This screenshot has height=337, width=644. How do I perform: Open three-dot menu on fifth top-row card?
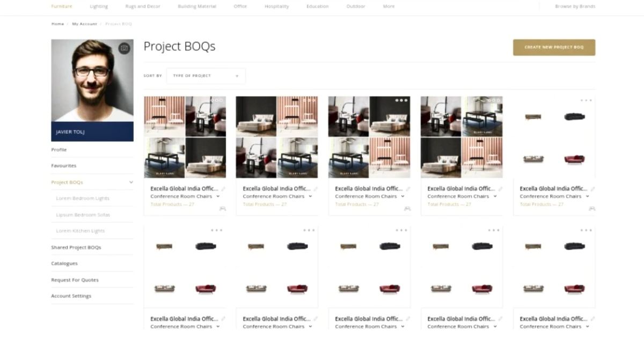tap(586, 100)
